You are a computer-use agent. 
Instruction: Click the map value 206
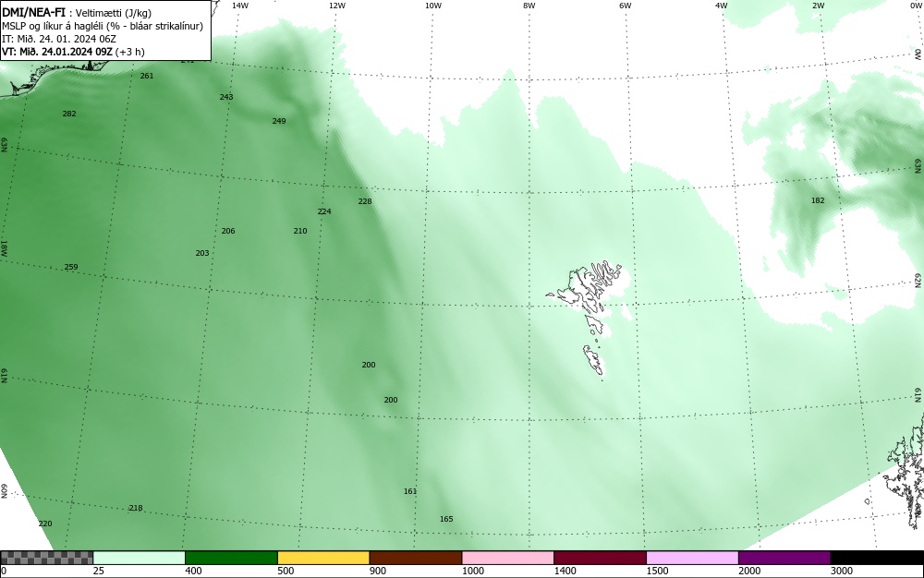point(228,231)
